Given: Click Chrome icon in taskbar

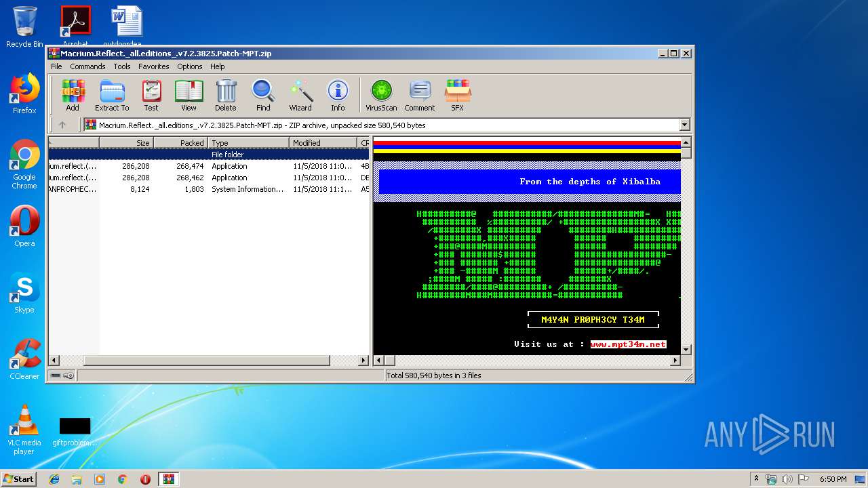Looking at the screenshot, I should [122, 479].
